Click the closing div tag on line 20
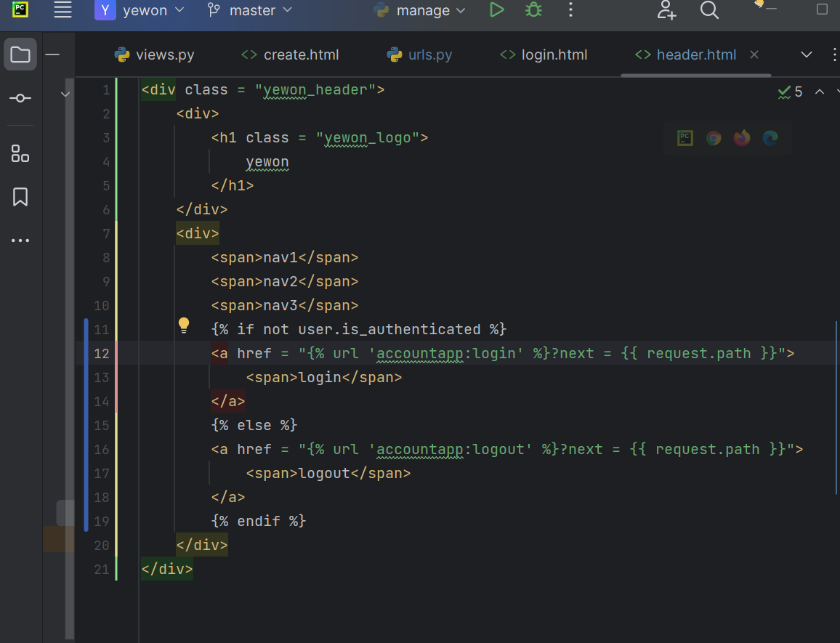 pos(202,545)
